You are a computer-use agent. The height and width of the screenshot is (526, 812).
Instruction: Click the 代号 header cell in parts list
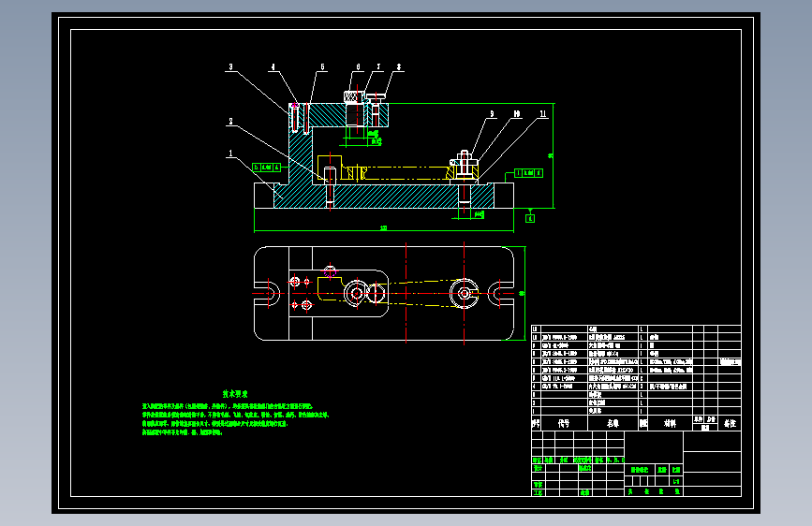(x=564, y=423)
